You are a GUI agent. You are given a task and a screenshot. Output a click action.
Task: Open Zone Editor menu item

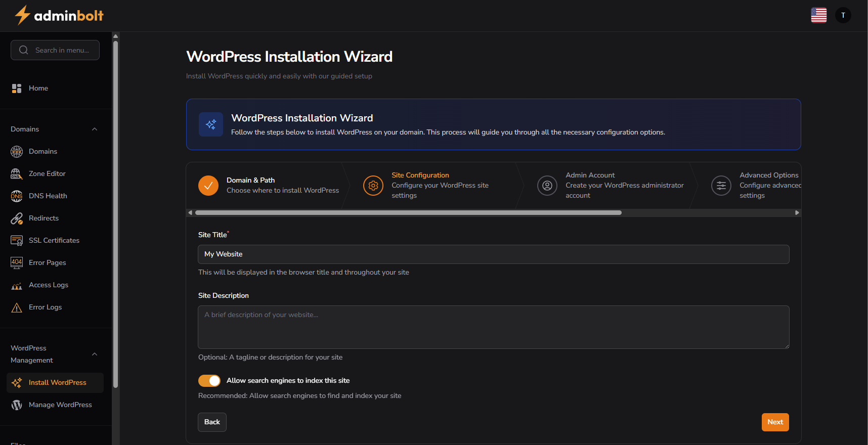tap(55, 174)
